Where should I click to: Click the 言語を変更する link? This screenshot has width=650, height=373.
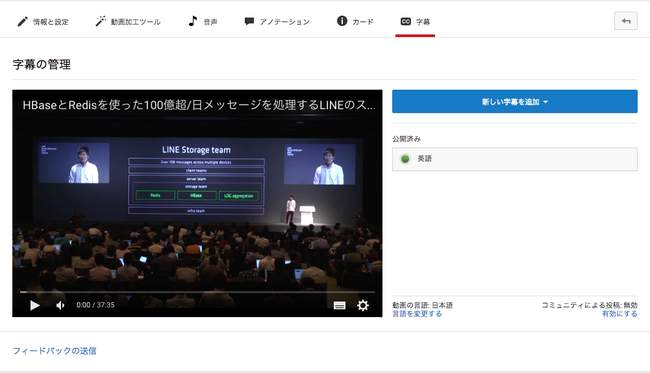417,314
